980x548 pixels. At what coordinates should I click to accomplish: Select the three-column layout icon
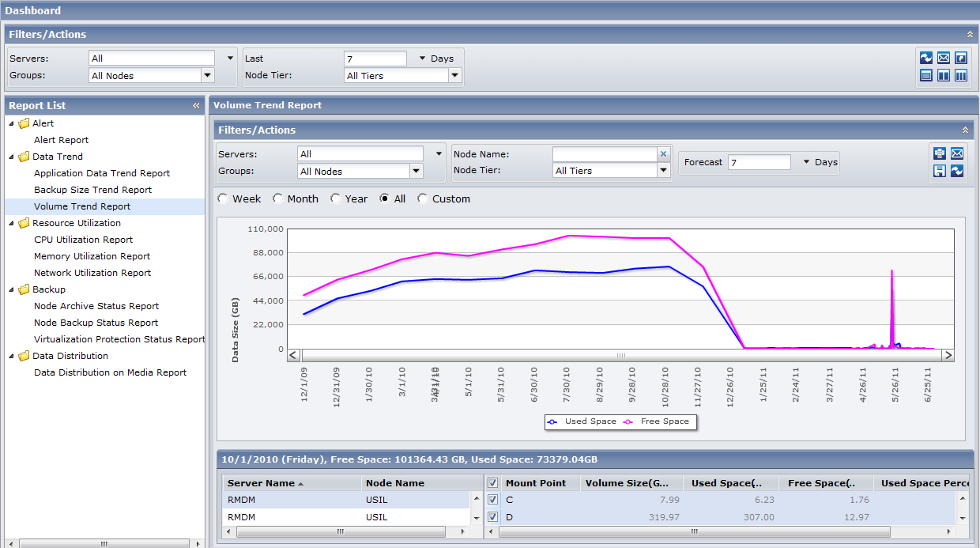961,76
